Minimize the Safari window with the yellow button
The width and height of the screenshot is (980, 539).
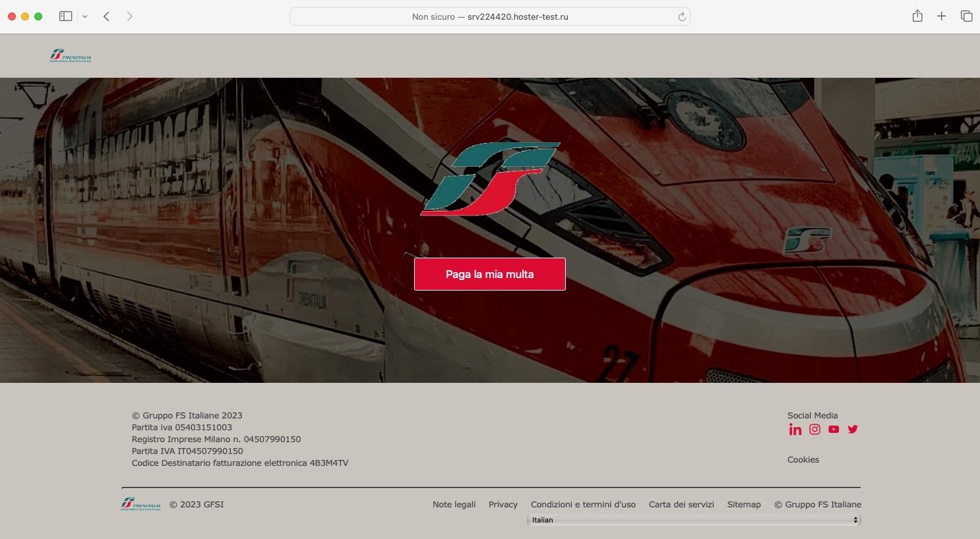pos(25,16)
